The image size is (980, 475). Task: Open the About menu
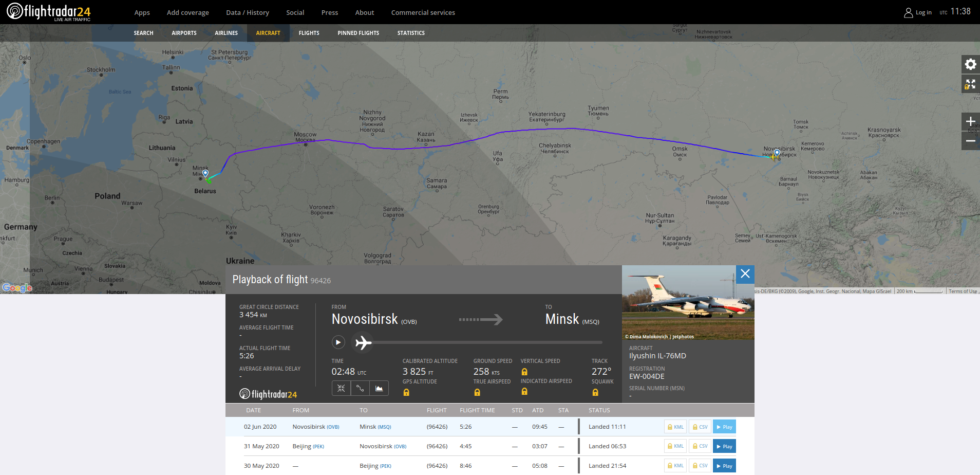pos(365,12)
